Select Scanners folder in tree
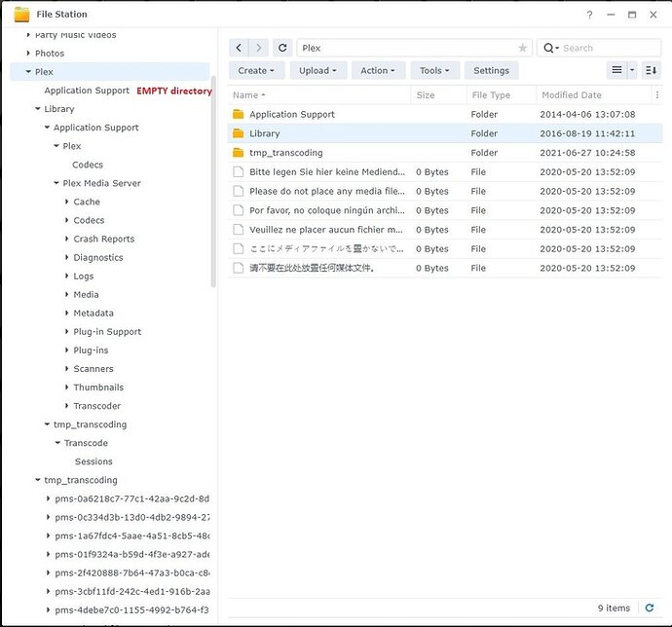 [x=93, y=369]
